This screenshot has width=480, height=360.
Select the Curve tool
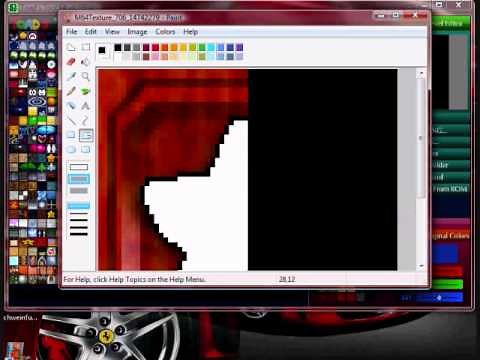click(86, 120)
